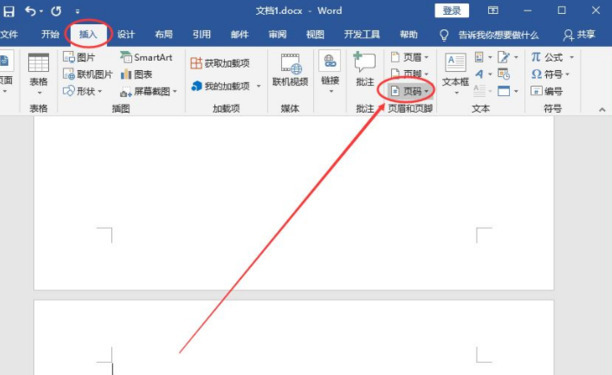Click the 共享 share button
Viewport: 612px width, 375px height.
[x=579, y=35]
